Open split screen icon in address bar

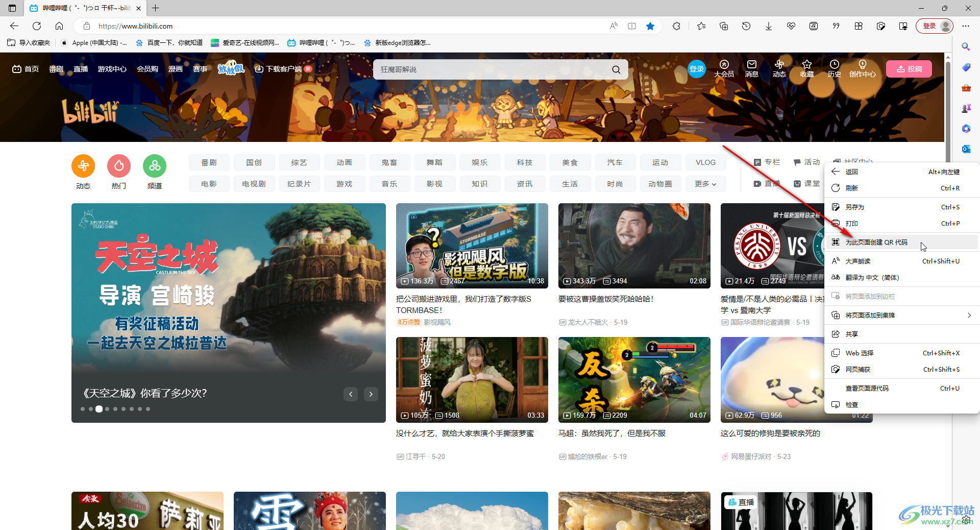pyautogui.click(x=632, y=26)
